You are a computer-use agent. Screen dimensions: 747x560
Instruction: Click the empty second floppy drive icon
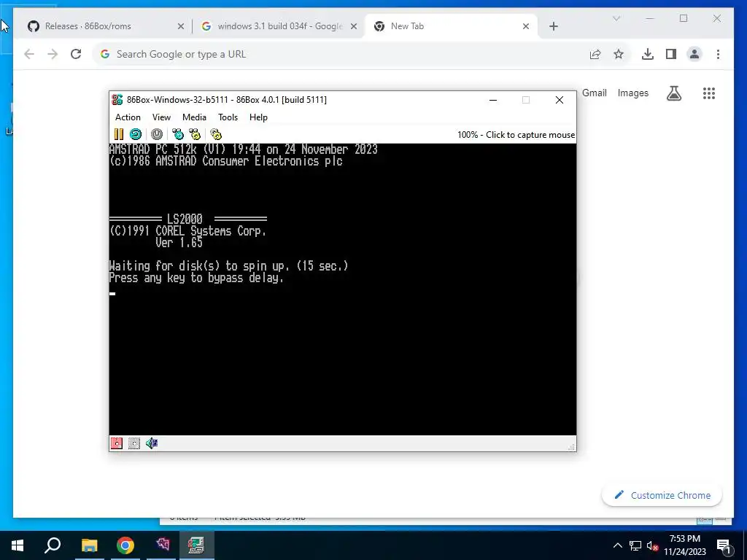click(x=134, y=443)
